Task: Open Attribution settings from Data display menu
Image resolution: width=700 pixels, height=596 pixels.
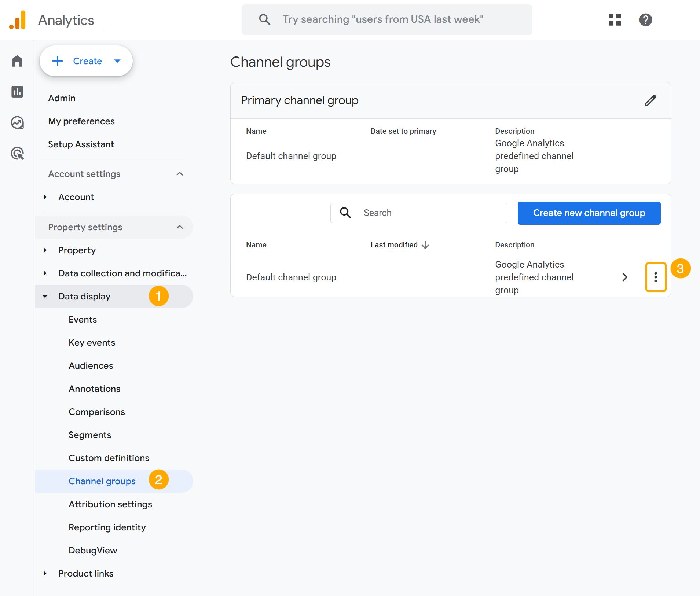Action: (110, 504)
